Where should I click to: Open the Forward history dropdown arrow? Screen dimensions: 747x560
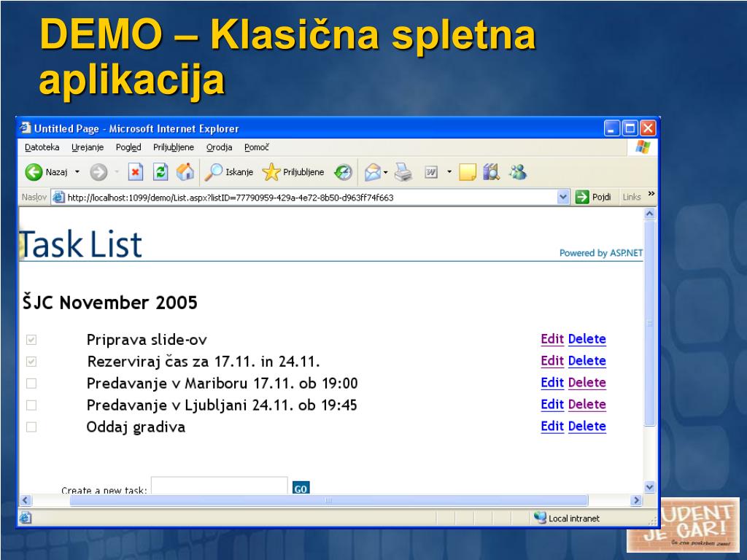(x=116, y=172)
